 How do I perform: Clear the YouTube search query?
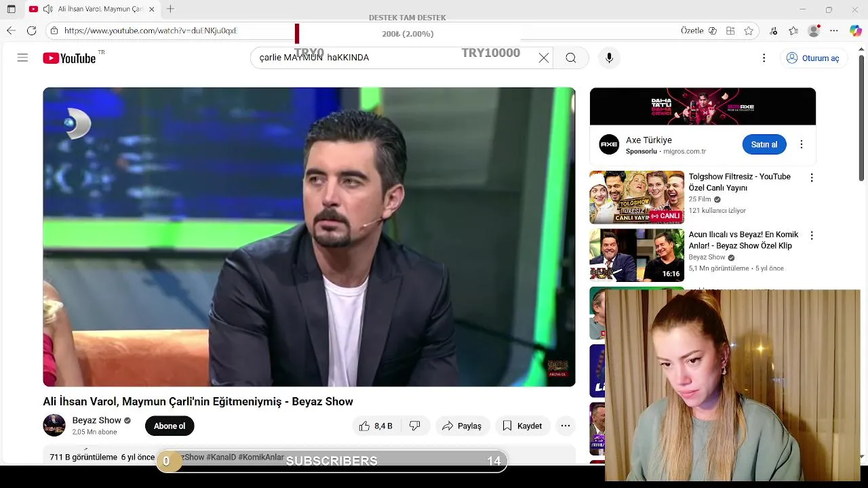pyautogui.click(x=543, y=58)
